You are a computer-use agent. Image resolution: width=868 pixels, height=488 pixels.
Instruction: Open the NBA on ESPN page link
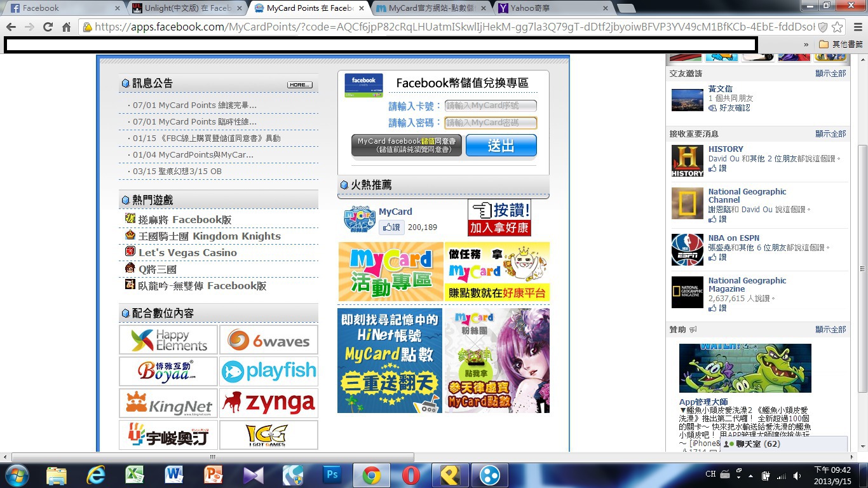point(734,238)
